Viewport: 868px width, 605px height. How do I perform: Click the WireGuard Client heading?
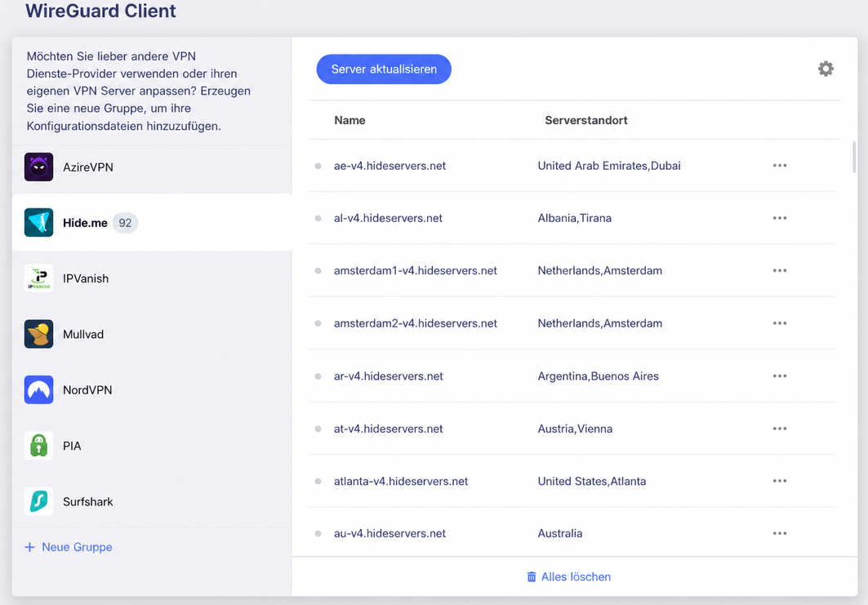(x=100, y=11)
